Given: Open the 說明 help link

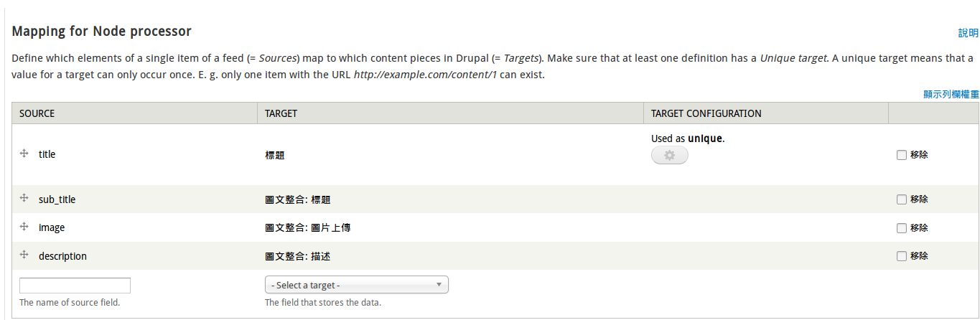Looking at the screenshot, I should tap(968, 33).
